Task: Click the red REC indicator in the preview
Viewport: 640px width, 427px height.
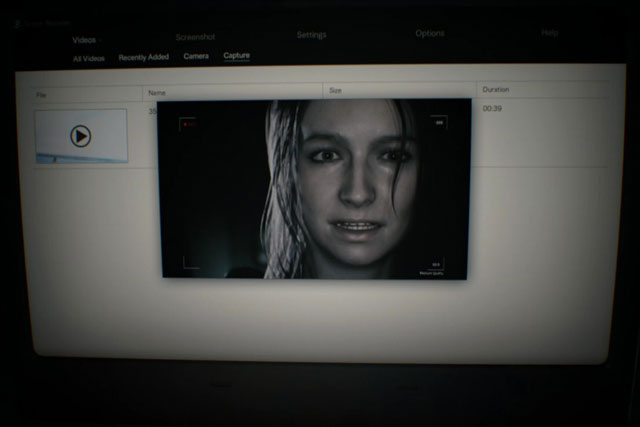Action: [x=189, y=125]
